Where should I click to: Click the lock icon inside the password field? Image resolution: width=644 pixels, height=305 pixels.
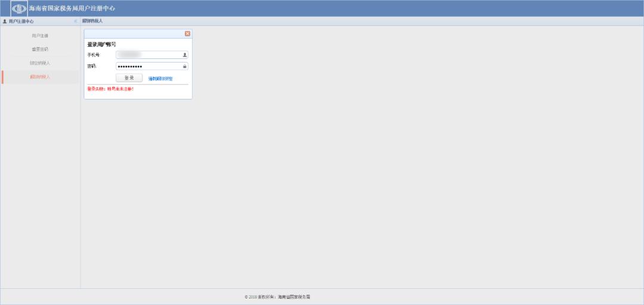pos(184,66)
